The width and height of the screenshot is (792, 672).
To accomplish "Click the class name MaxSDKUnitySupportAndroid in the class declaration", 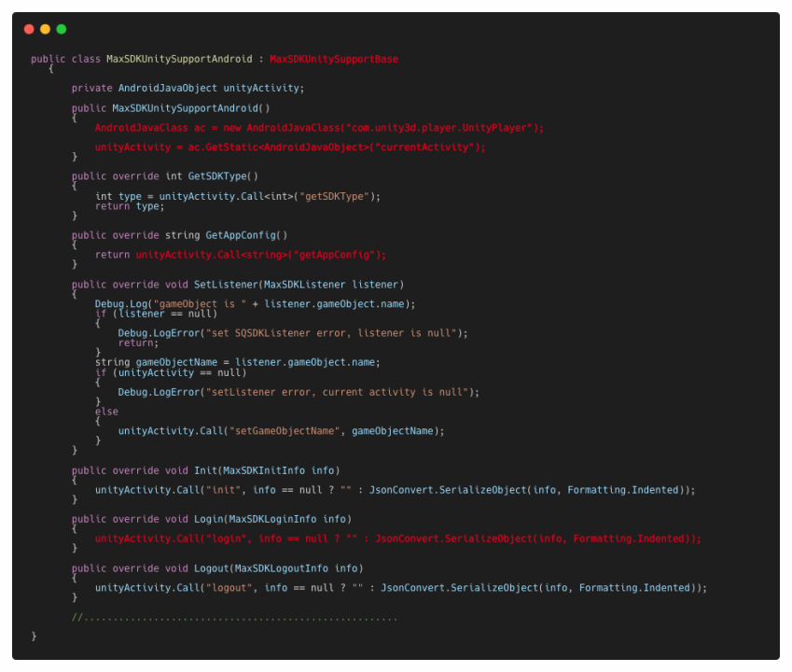I will pyautogui.click(x=179, y=59).
